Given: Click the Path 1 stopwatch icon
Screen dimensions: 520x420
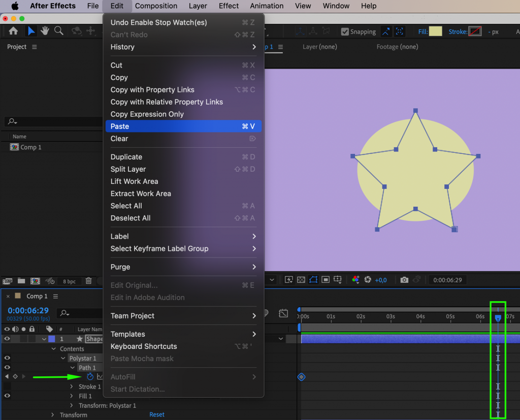Looking at the screenshot, I should pyautogui.click(x=90, y=376).
